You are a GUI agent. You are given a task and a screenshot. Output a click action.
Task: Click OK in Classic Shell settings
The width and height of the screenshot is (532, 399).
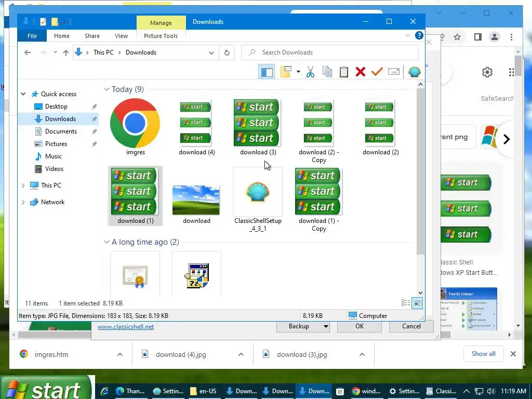[x=360, y=326]
